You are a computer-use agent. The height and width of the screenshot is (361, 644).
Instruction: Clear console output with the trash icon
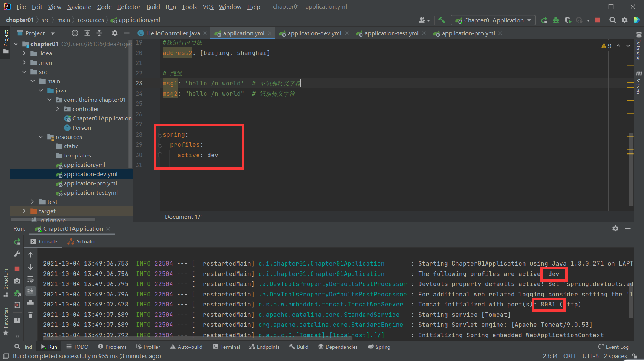point(30,315)
